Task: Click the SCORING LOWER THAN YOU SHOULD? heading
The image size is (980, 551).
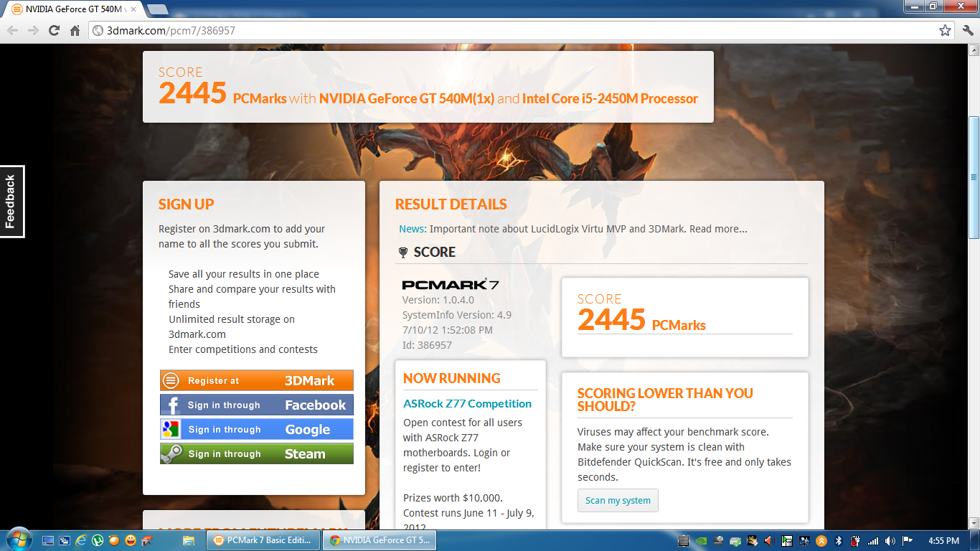Action: (x=665, y=400)
